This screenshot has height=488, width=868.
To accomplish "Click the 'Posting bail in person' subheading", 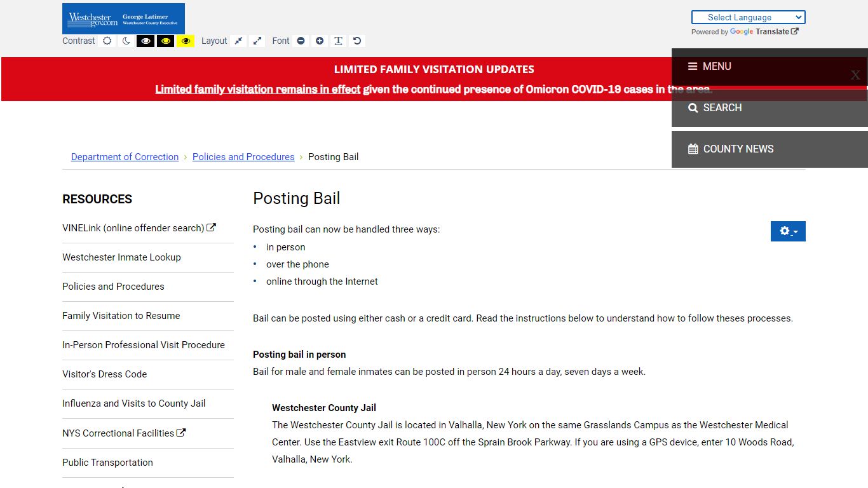I will pyautogui.click(x=299, y=355).
